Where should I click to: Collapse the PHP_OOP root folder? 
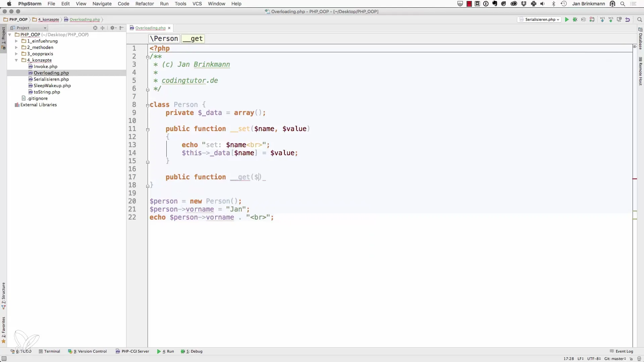(10, 35)
